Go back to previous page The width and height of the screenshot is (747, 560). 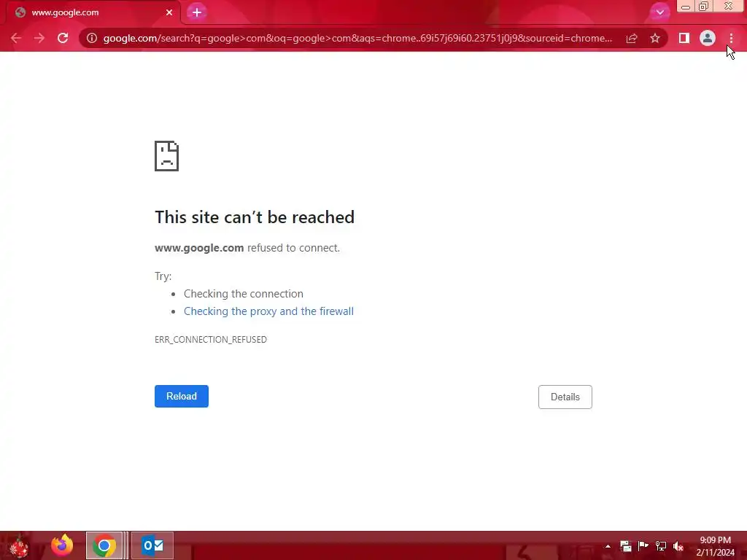16,38
